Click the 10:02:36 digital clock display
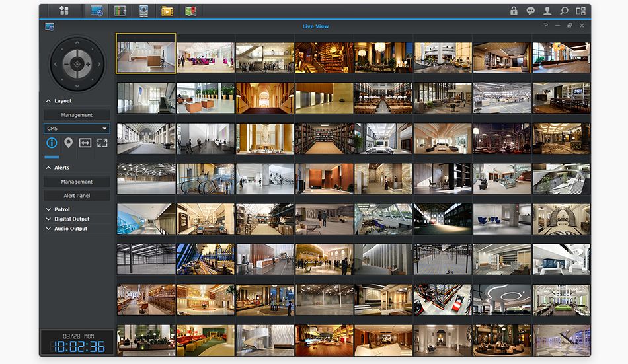The height and width of the screenshot is (364, 628). pyautogui.click(x=79, y=346)
